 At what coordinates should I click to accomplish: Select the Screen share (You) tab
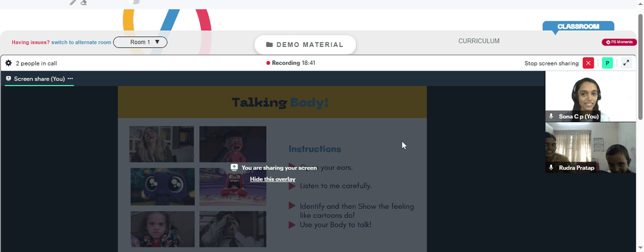pos(39,78)
